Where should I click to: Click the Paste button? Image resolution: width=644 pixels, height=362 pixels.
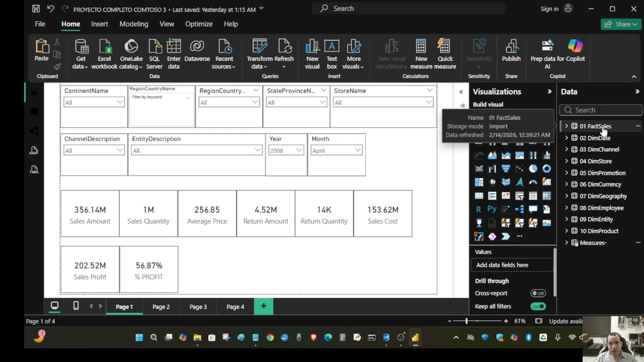coord(42,51)
